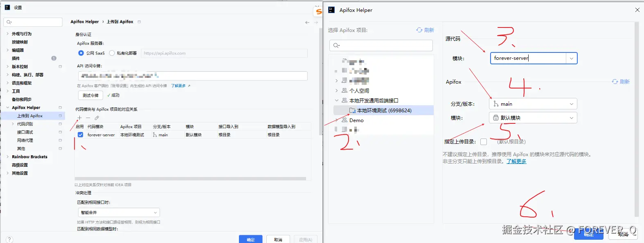
Task: Open help with the question mark icon
Action: [9, 239]
